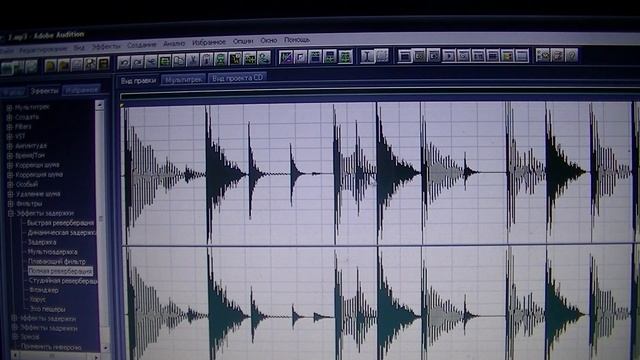The image size is (640, 360).
Task: Expand the Filters tree node
Action: click(x=9, y=127)
